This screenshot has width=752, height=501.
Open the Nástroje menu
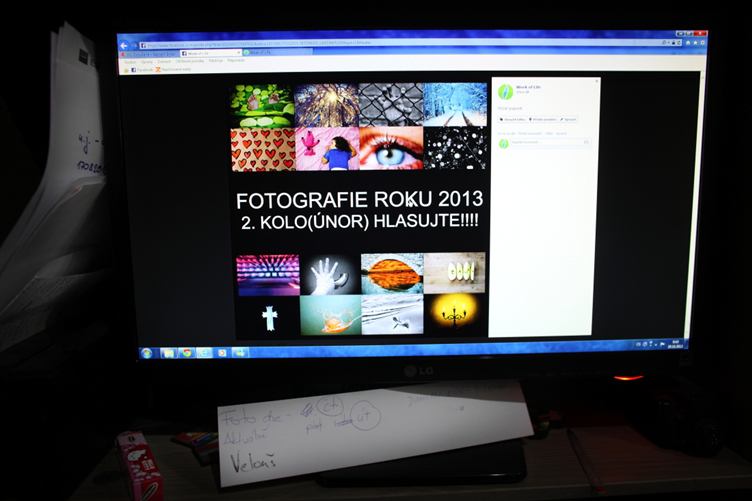click(216, 60)
